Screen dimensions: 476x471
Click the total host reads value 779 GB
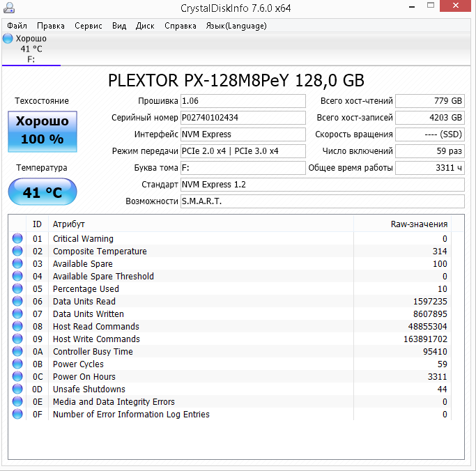pyautogui.click(x=430, y=101)
